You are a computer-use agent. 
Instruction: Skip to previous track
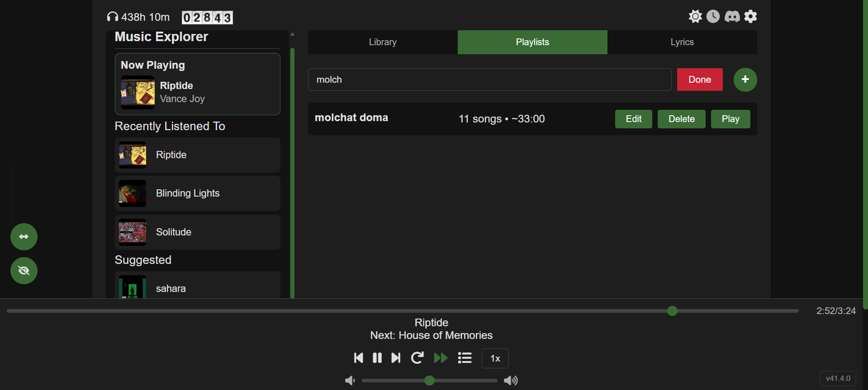point(359,358)
